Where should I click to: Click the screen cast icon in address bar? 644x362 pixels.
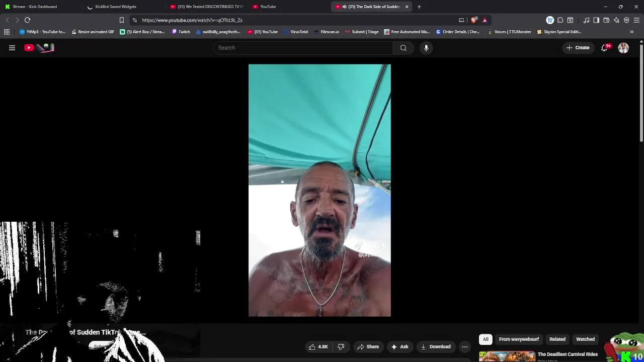pos(461,20)
